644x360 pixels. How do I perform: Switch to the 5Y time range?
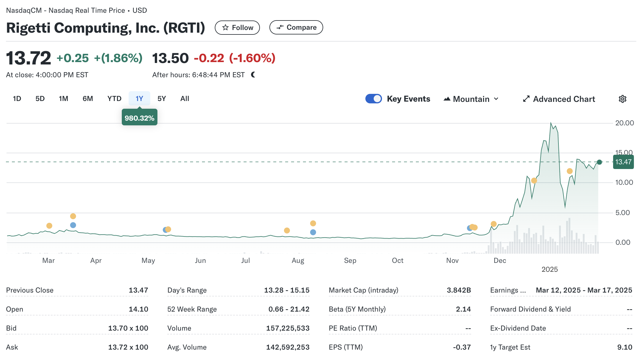coord(162,99)
